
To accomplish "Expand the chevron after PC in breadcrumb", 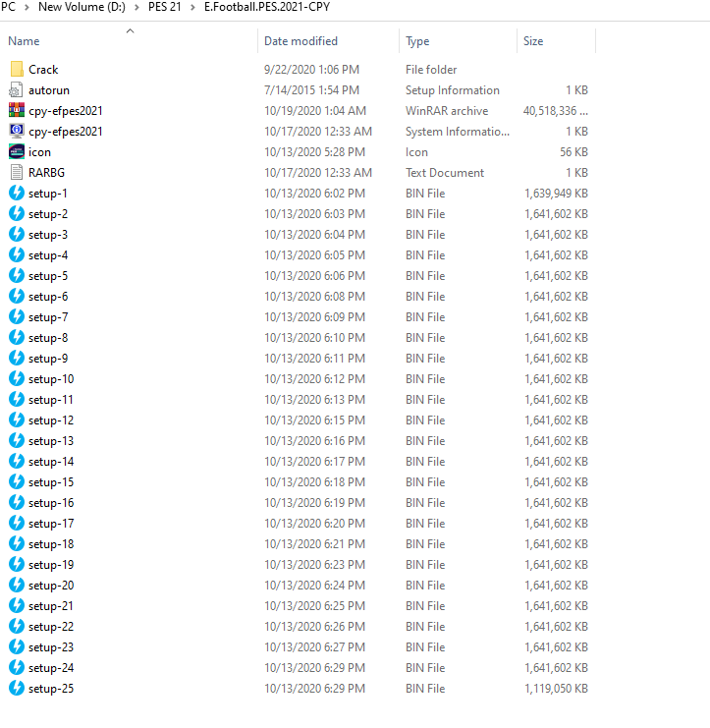I will pyautogui.click(x=27, y=8).
